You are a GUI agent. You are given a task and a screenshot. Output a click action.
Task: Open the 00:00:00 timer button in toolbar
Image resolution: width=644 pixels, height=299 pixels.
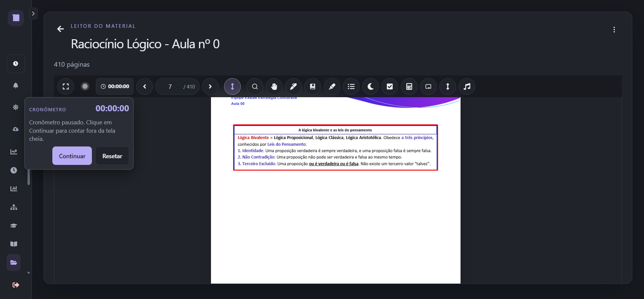[115, 86]
